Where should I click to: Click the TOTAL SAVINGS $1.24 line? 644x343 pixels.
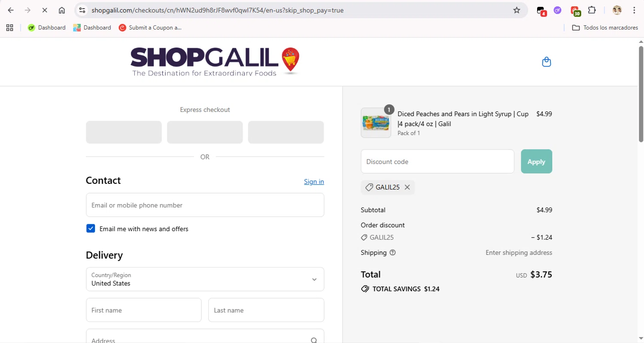click(x=400, y=289)
